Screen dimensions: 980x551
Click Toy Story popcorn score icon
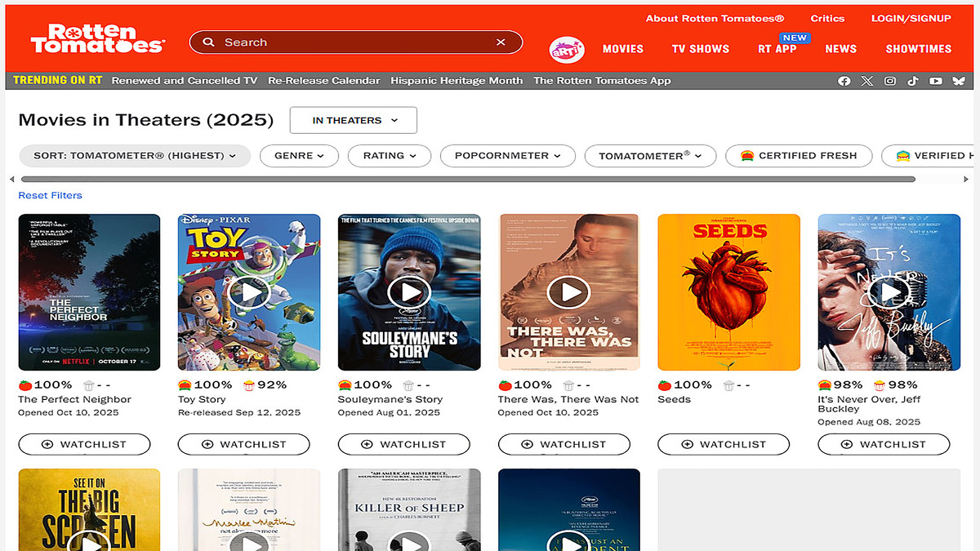(x=249, y=385)
